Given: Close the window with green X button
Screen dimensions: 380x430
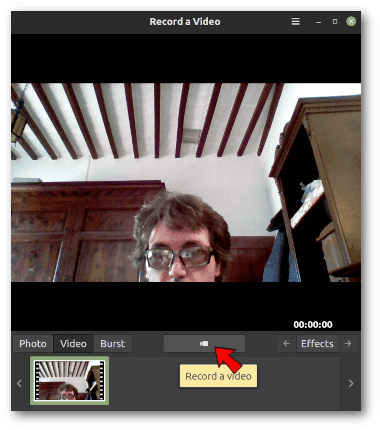Looking at the screenshot, I should [x=351, y=22].
